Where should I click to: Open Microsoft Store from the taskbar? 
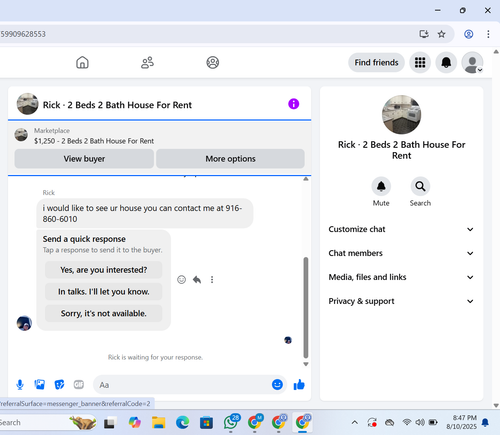(206, 423)
